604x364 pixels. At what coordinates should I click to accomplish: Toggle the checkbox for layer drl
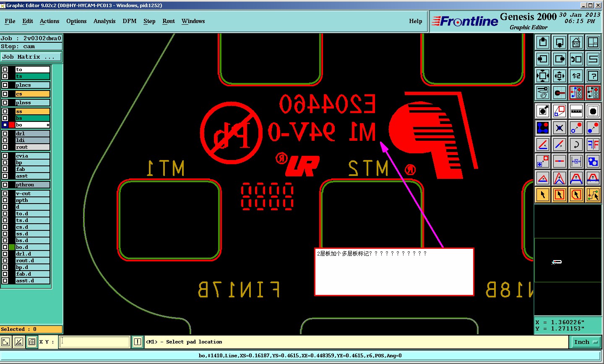coord(5,134)
